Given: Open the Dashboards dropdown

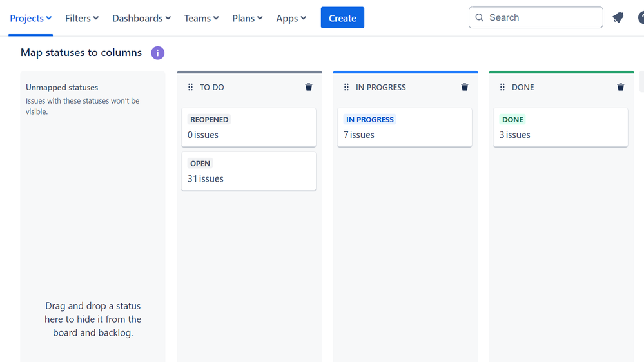Looking at the screenshot, I should [141, 18].
